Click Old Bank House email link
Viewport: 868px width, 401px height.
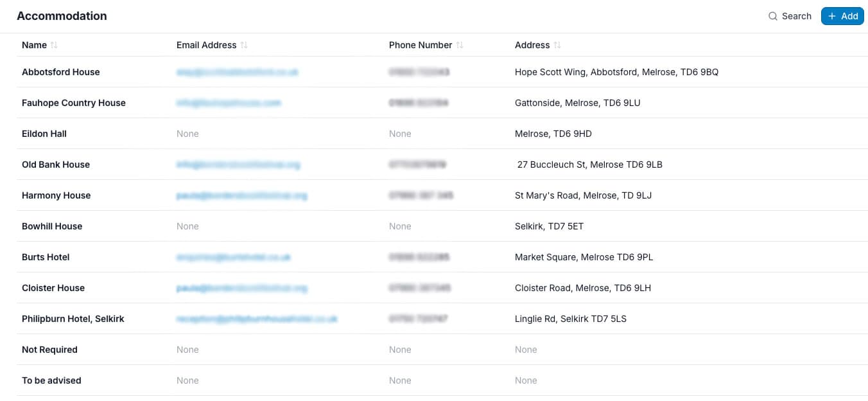point(238,165)
